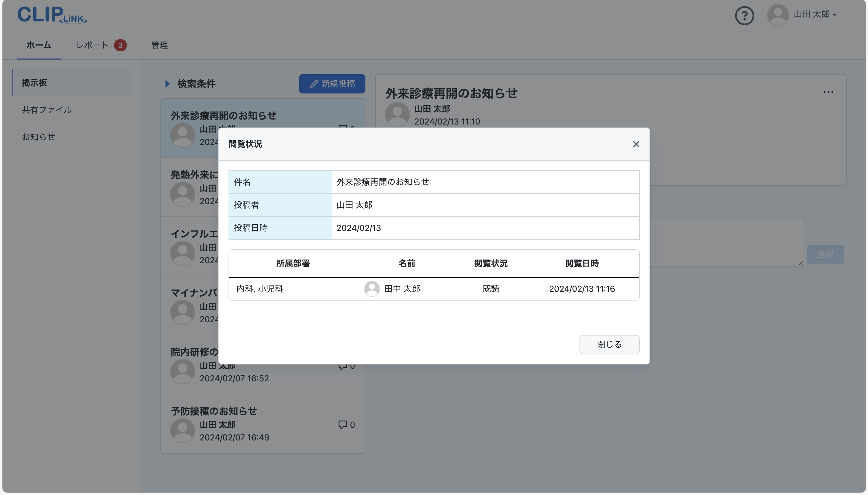Click the 閉じる button
This screenshot has height=495, width=868.
(609, 344)
